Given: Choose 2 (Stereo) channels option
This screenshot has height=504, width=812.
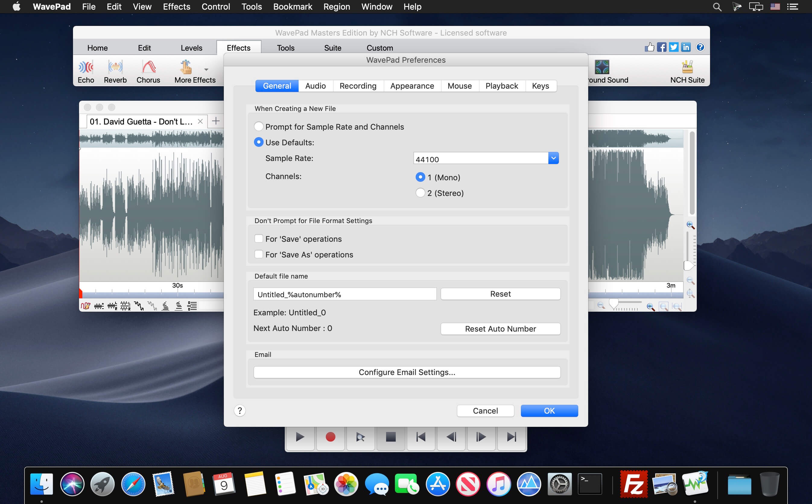Looking at the screenshot, I should click(420, 193).
